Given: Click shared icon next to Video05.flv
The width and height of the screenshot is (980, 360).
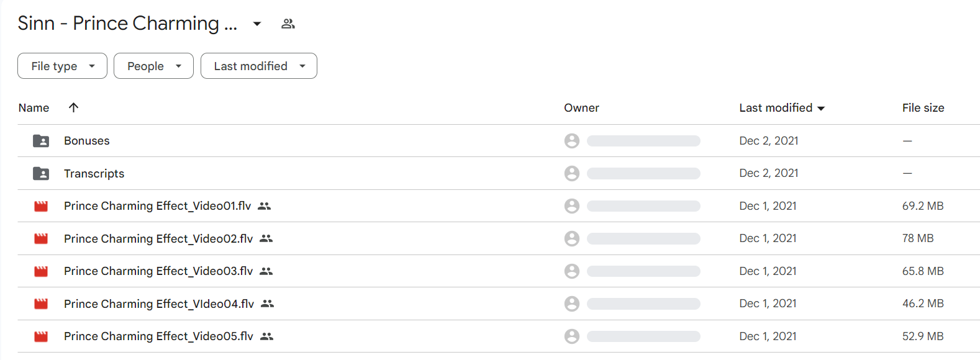Looking at the screenshot, I should (x=266, y=336).
